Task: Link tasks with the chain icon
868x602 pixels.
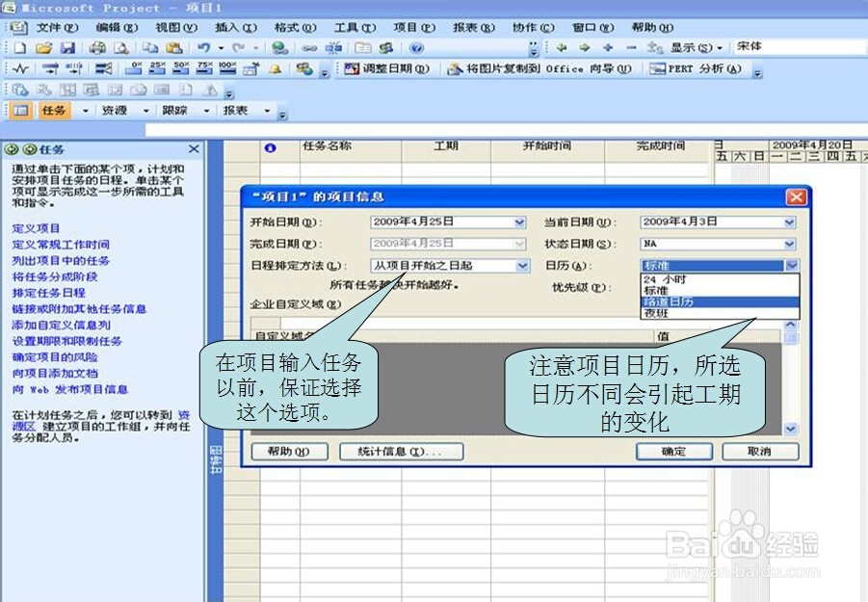Action: pos(309,48)
